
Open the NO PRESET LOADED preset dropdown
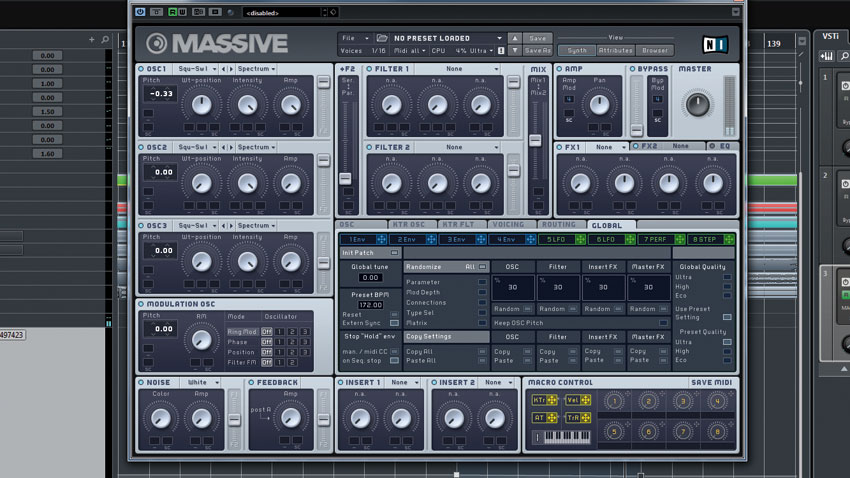(x=448, y=38)
